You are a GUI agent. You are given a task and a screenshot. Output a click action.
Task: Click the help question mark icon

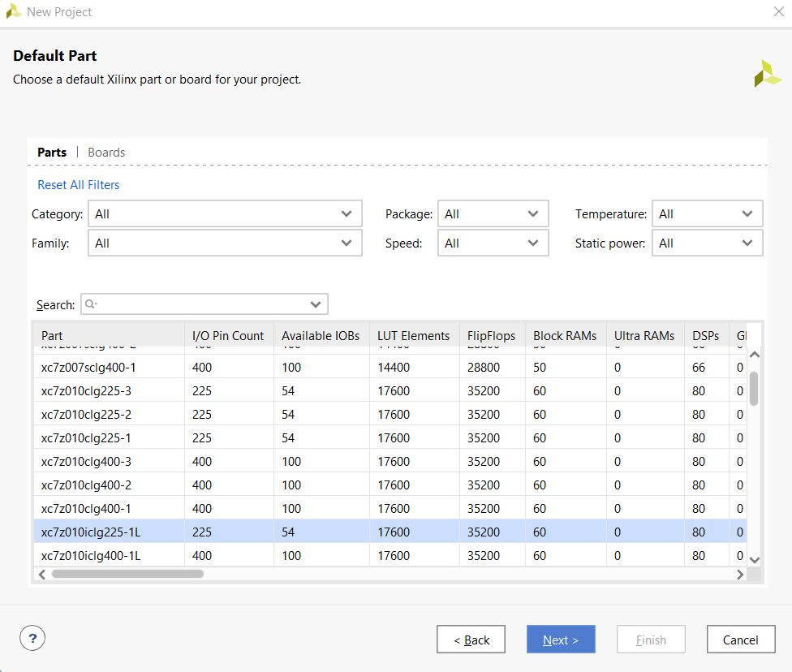pos(32,639)
